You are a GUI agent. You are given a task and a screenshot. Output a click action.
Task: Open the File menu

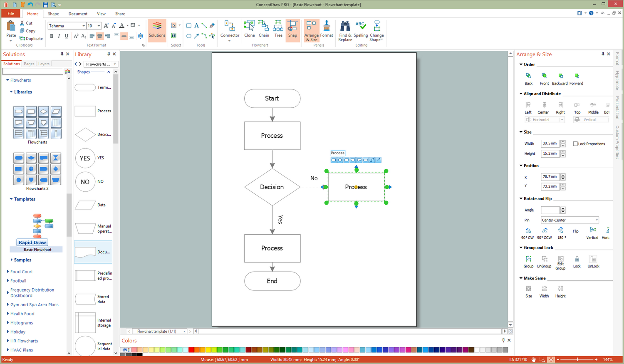point(11,14)
